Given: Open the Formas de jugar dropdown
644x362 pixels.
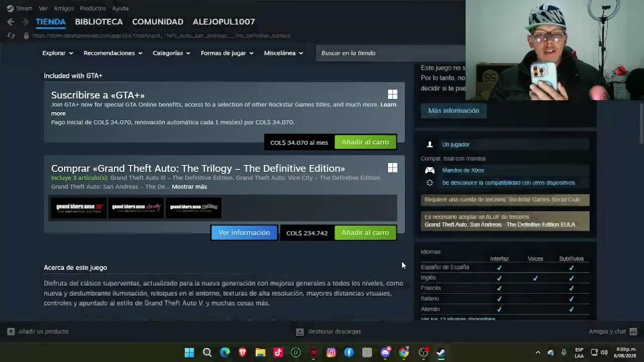Looking at the screenshot, I should tap(227, 53).
